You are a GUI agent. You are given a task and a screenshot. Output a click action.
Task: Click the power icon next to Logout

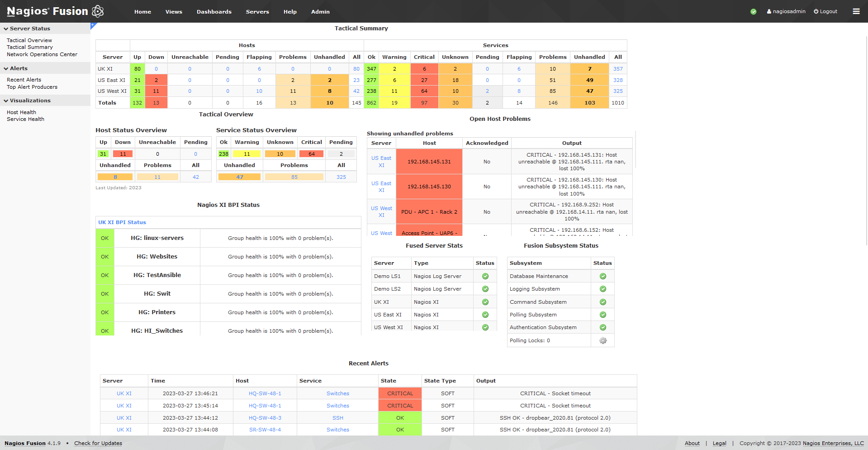click(816, 11)
